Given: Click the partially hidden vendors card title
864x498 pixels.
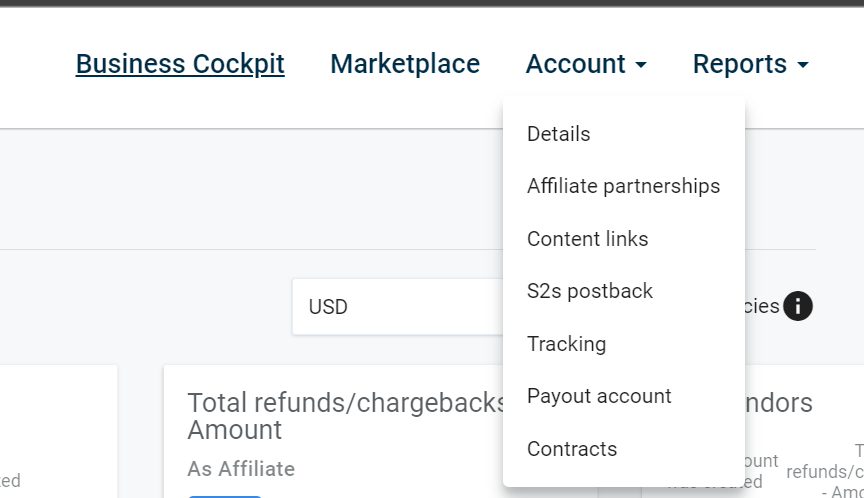Looking at the screenshot, I should (x=780, y=403).
